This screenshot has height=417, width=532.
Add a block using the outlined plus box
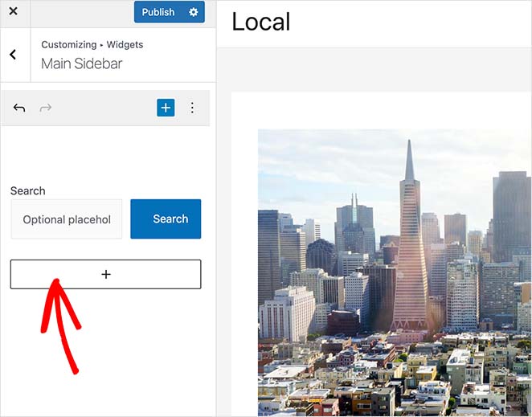tap(105, 274)
